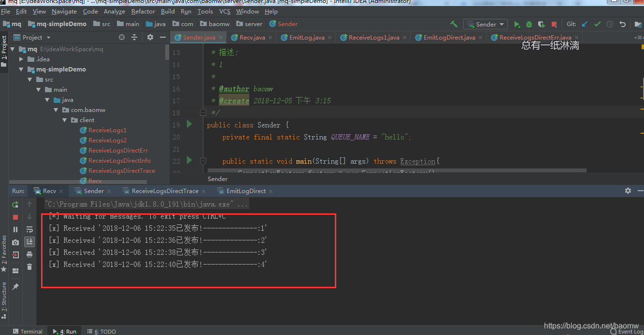The image size is (644, 335).
Task: Run with coverage from the top toolbar
Action: point(542,24)
